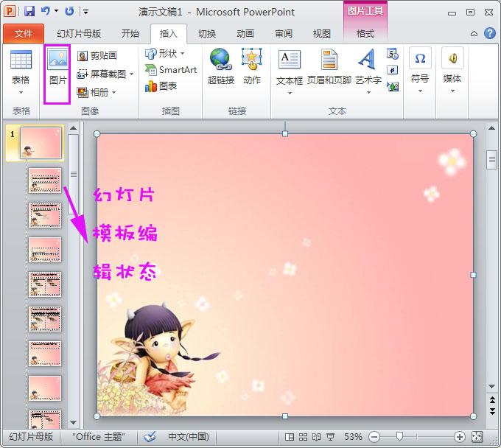Toggle reading view in status bar
Viewport: 501px width, 448px height.
coord(316,437)
